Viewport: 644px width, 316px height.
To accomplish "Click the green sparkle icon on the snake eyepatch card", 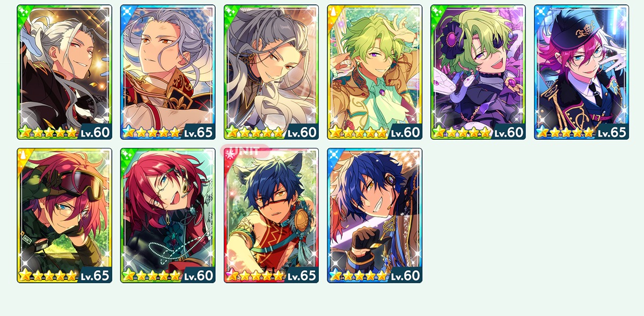I will pos(437,12).
